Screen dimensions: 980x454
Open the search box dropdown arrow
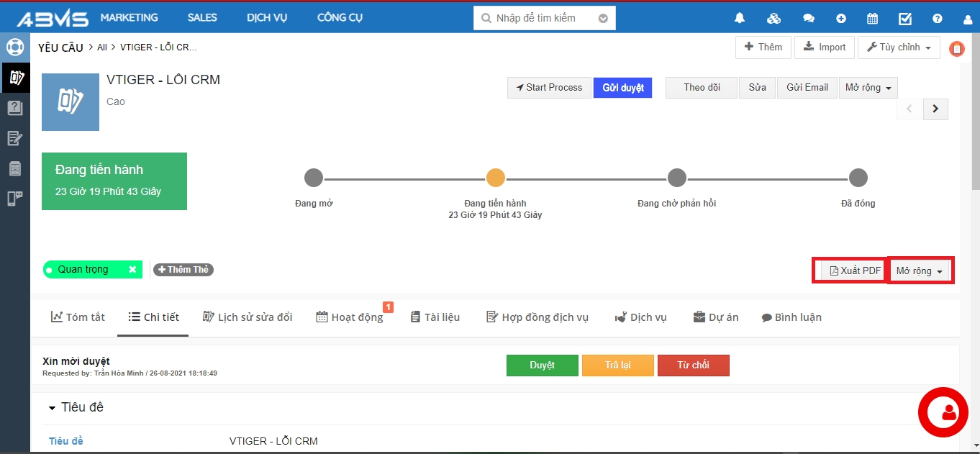[x=603, y=19]
